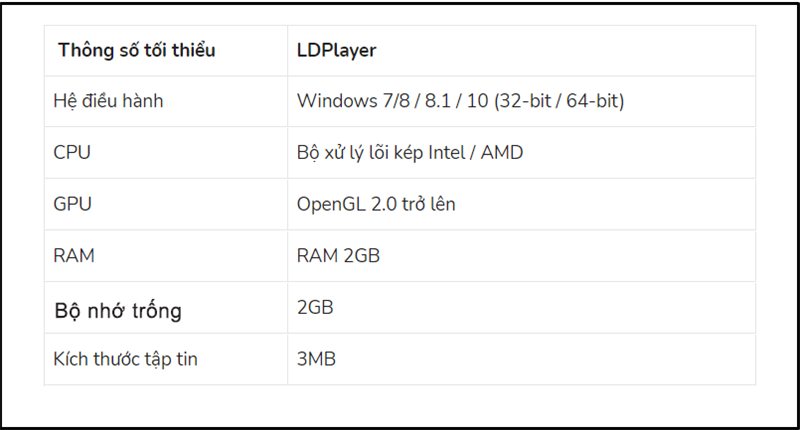Click the word 'AMD' in CPU row
Viewport: 800px width, 430px height.
503,153
